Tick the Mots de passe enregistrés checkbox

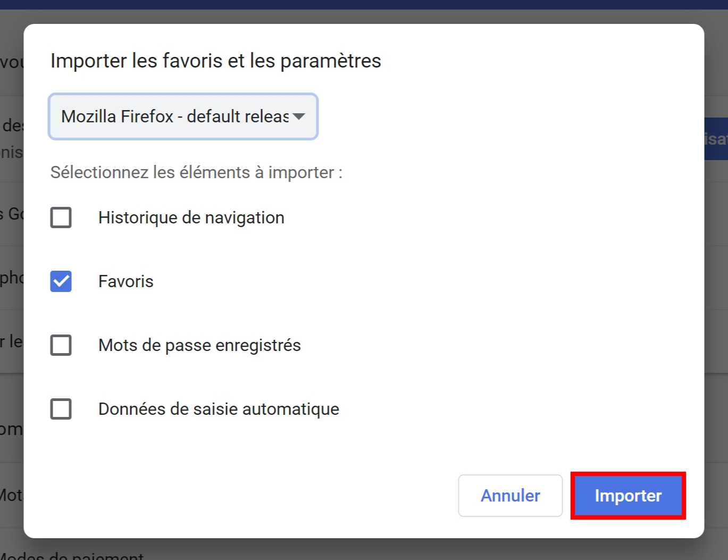coord(61,345)
